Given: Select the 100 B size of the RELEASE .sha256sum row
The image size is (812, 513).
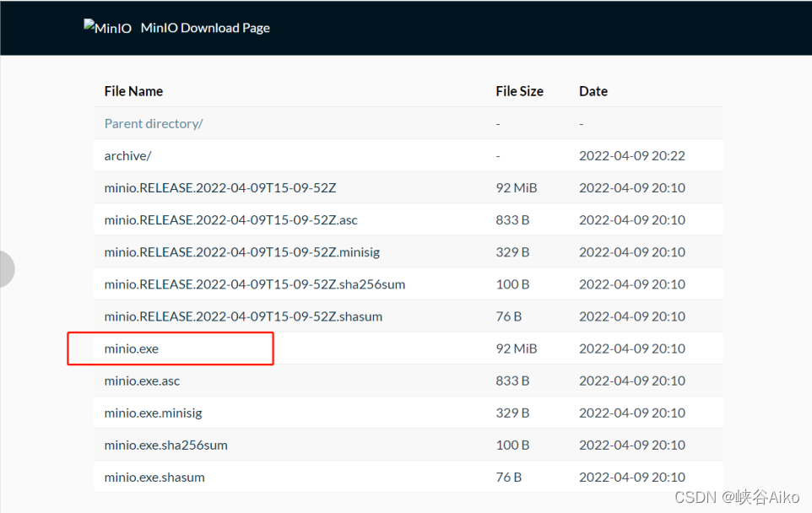Looking at the screenshot, I should [x=512, y=284].
